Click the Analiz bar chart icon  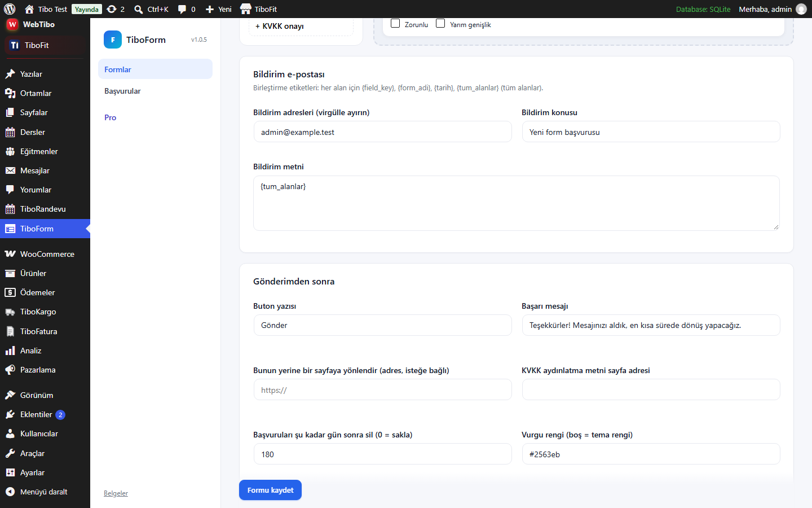[x=10, y=351]
